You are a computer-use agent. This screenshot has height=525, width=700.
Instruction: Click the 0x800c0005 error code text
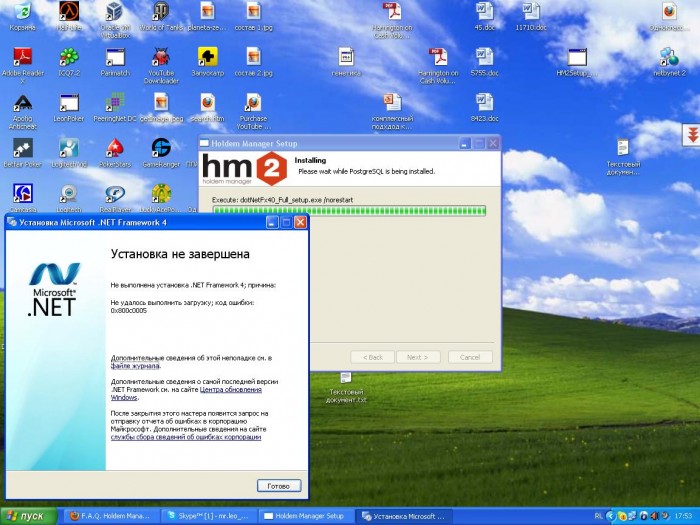pyautogui.click(x=129, y=310)
